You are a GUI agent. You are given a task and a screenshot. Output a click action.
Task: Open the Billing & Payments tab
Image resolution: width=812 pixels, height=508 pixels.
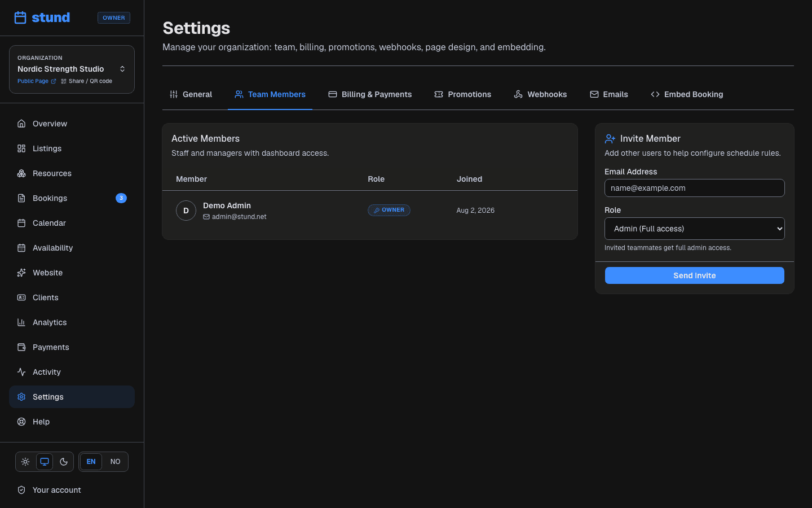(x=370, y=94)
